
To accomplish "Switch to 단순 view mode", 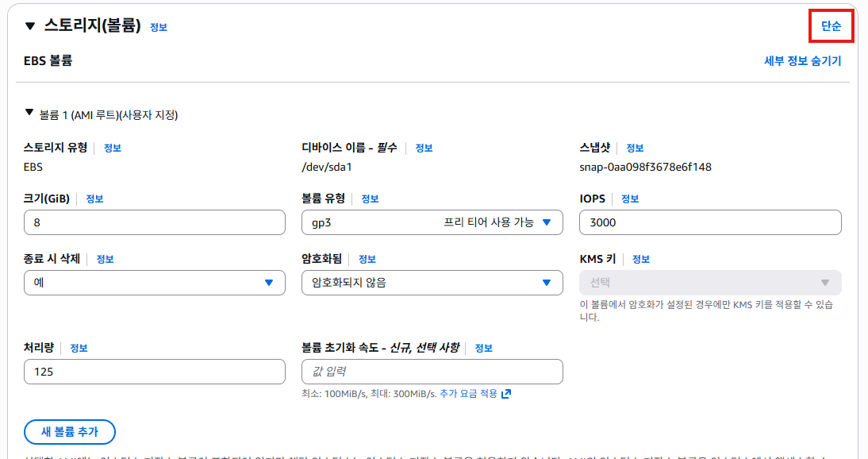I will (x=831, y=26).
